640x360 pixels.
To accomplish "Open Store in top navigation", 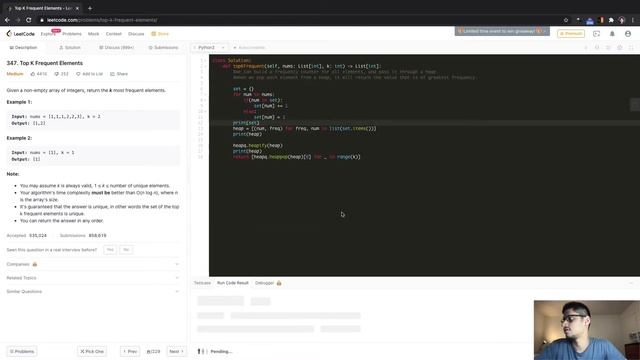I will (x=160, y=34).
